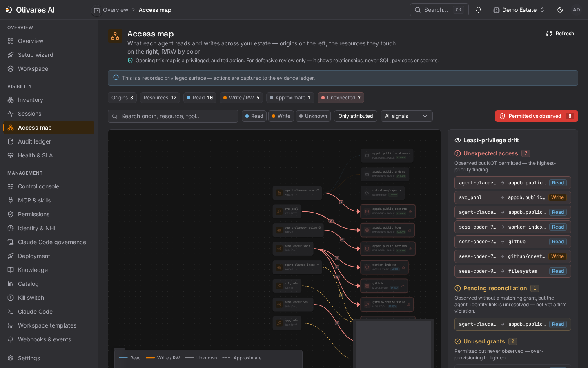588x368 pixels.
Task: Click the MCP & skills plug icon
Action: tap(11, 200)
